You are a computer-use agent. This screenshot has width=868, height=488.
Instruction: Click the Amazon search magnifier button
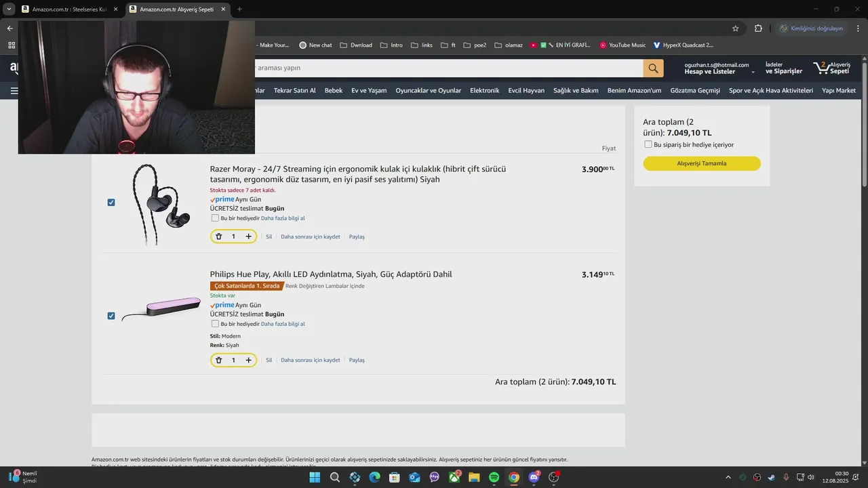[x=653, y=68]
